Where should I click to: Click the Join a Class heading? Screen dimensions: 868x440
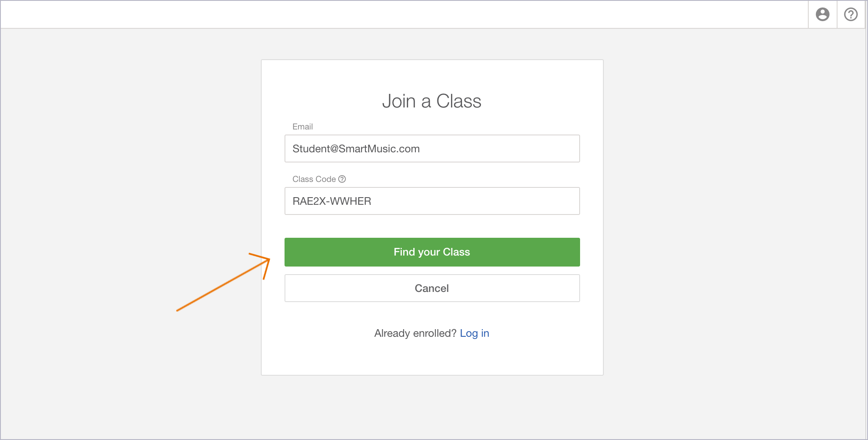point(431,101)
